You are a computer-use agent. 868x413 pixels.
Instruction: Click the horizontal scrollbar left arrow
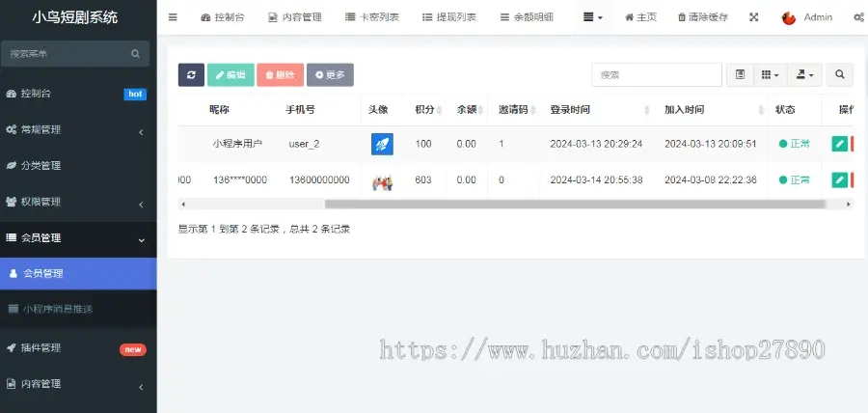183,205
